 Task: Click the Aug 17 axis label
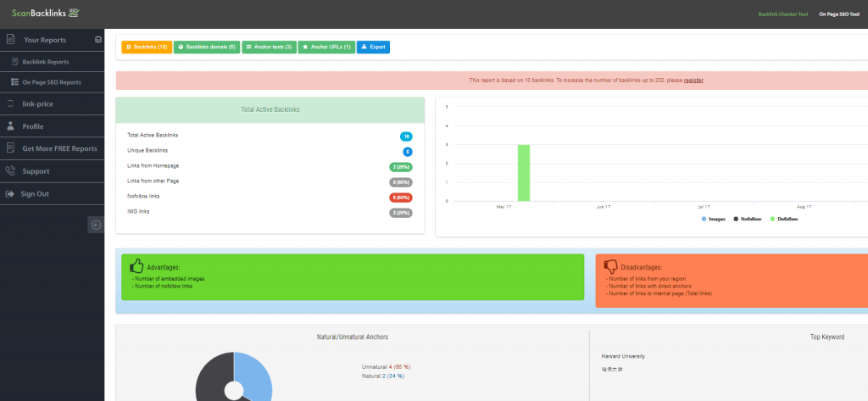click(x=804, y=207)
